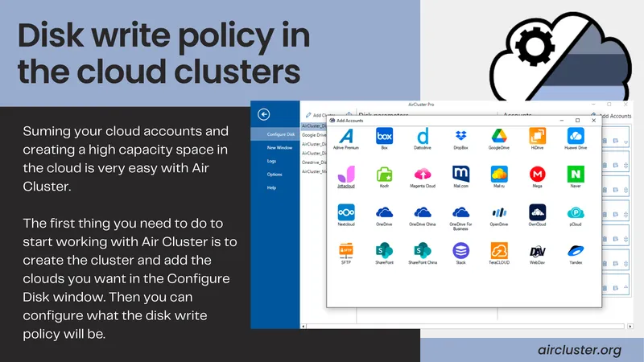Select the Onedrive_Di cluster list entry
The height and width of the screenshot is (362, 644).
[314, 162]
